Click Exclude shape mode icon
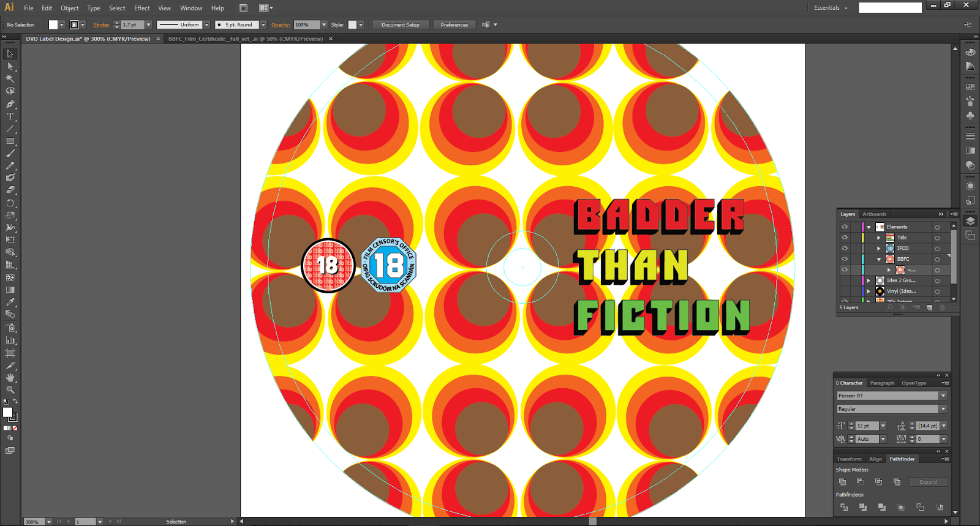The height and width of the screenshot is (526, 980). tap(897, 482)
